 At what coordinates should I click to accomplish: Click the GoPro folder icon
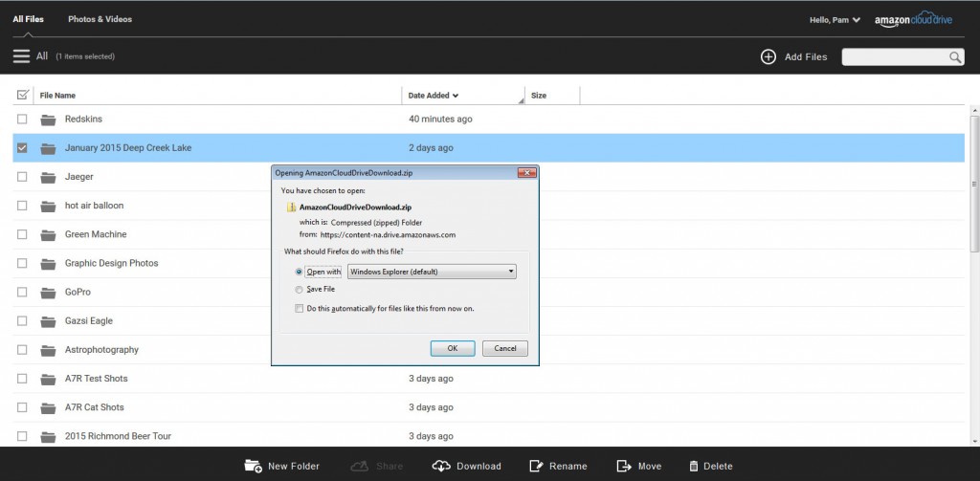point(48,293)
